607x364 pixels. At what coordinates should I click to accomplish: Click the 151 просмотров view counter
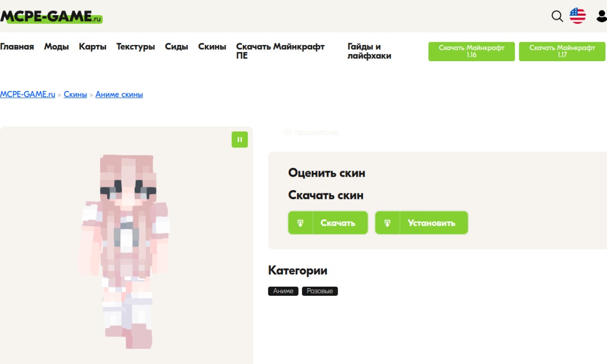pos(311,133)
